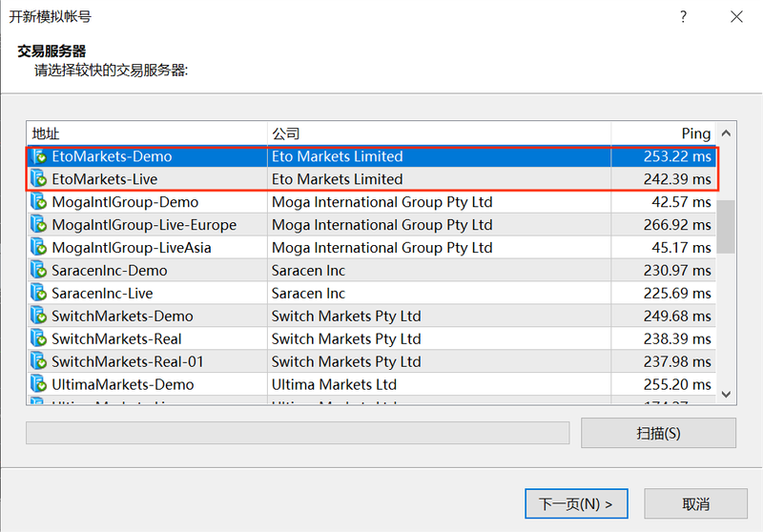Click the 242.39 ms ping value

[677, 179]
